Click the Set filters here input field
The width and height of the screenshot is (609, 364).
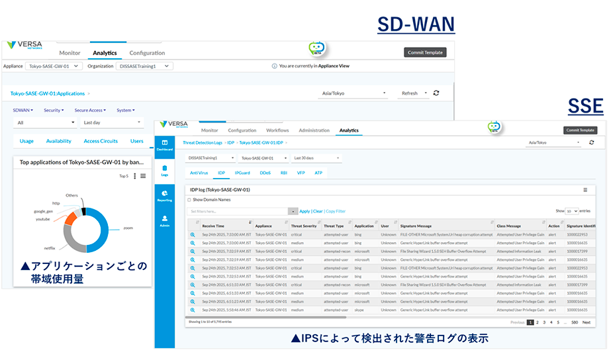point(237,211)
